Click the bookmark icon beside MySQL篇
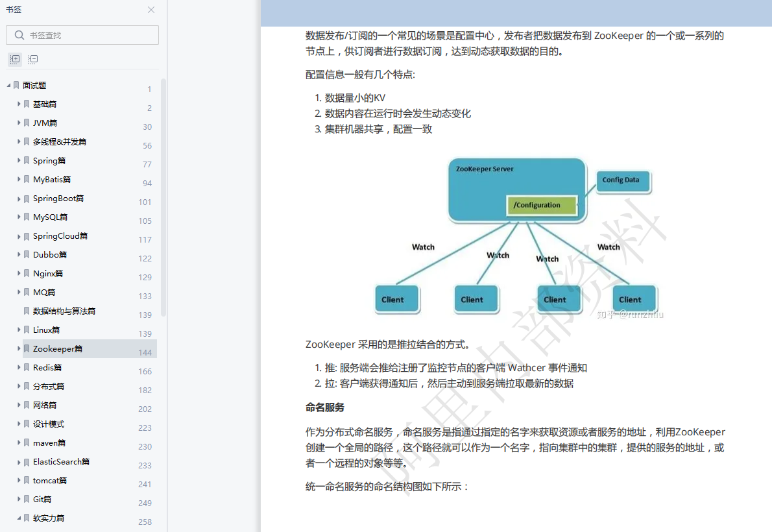Screen dimensions: 772x532 click(27, 217)
